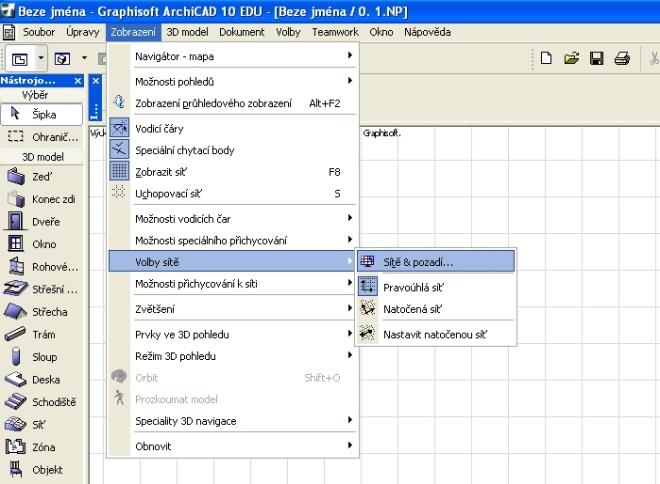Select the Ohranič marquee tool
This screenshot has width=660, height=484.
point(42,137)
